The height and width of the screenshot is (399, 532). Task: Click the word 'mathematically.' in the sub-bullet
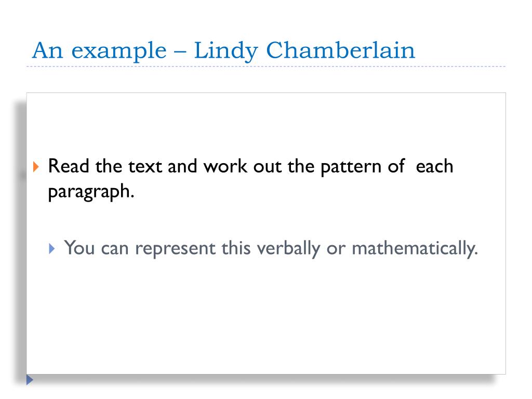pos(415,248)
